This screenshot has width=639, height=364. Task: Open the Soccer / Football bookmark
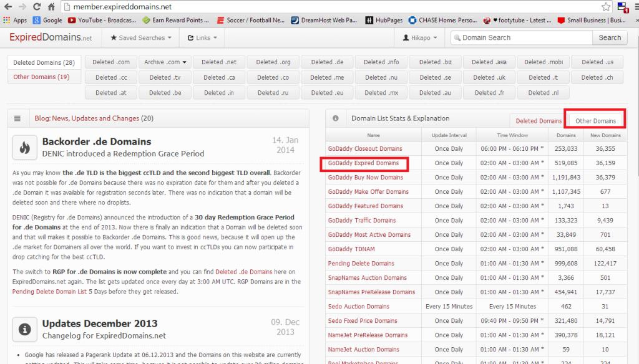[x=251, y=20]
